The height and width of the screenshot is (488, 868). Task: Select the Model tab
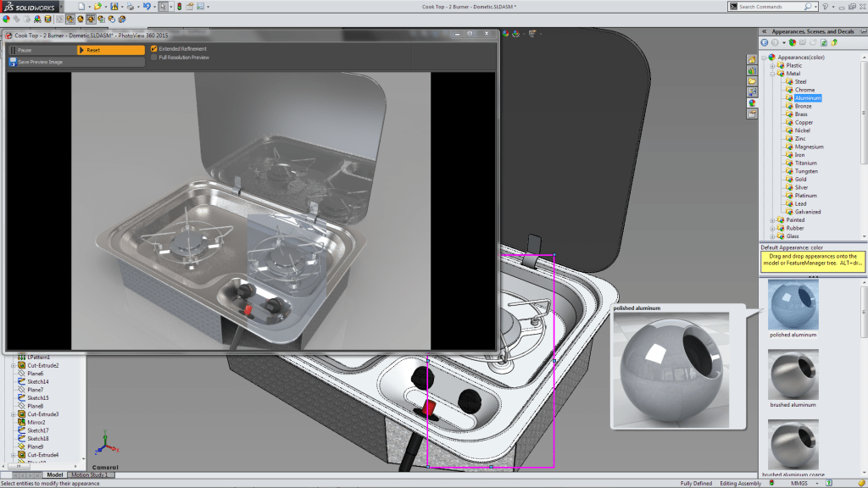pyautogui.click(x=54, y=475)
